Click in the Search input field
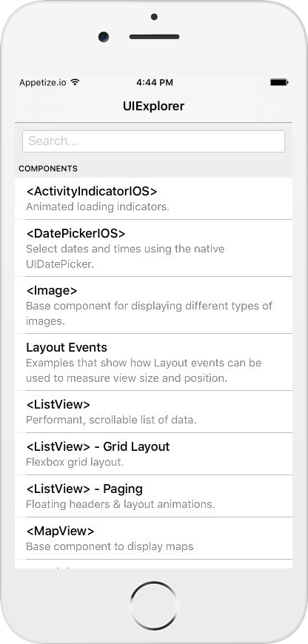The image size is (308, 644). tap(153, 141)
